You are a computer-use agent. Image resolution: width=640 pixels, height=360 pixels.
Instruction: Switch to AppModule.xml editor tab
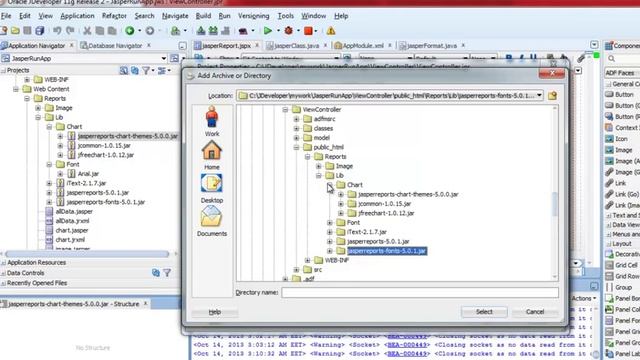(x=363, y=46)
